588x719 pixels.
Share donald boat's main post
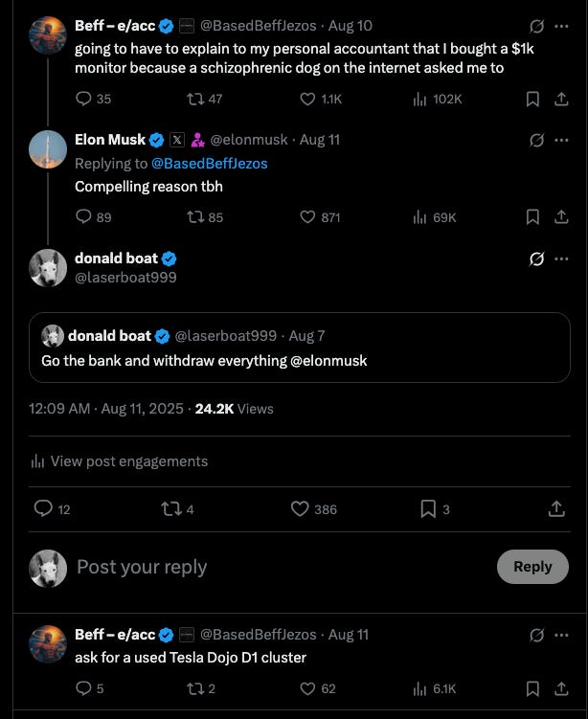(x=556, y=509)
